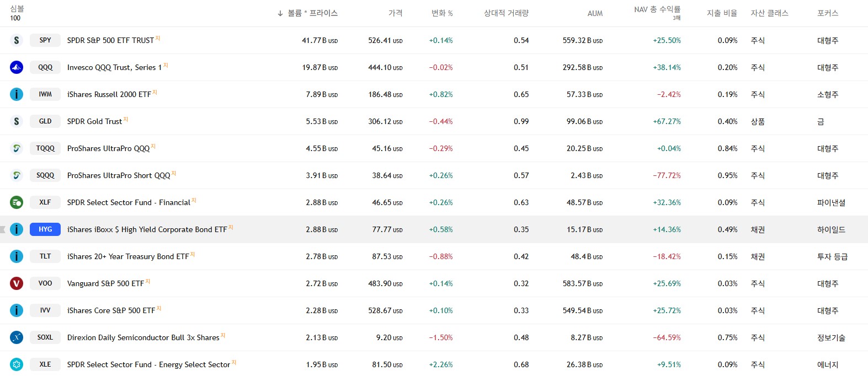Open Vanguard S&P 500 ETF link
Viewport: 868px width, 376px height.
coord(105,283)
